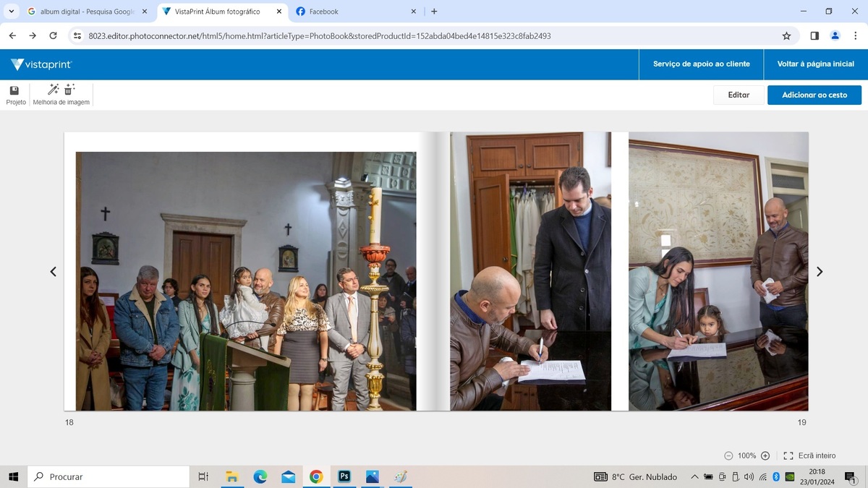
Task: Click the remove image enhancement icon
Action: pyautogui.click(x=69, y=90)
